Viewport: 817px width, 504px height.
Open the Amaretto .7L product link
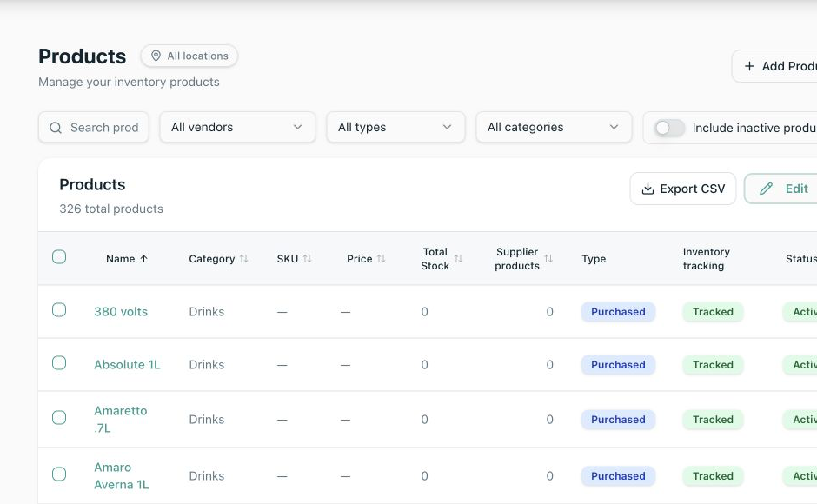tap(120, 419)
